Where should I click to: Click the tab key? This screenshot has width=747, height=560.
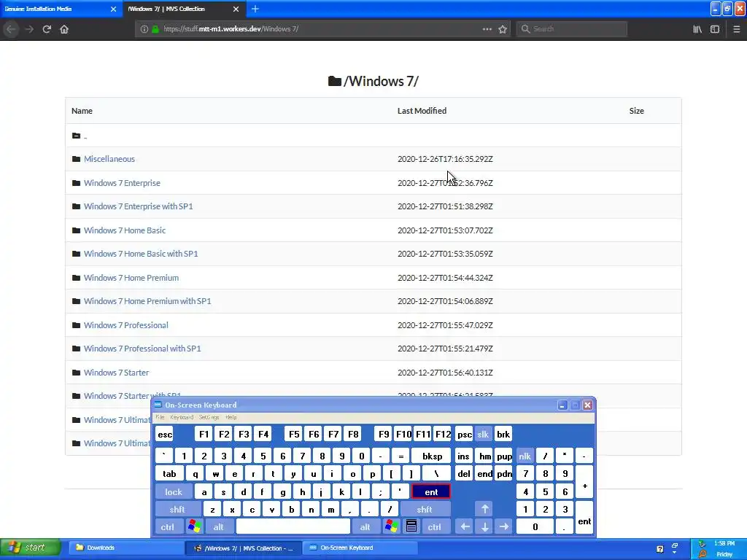pyautogui.click(x=169, y=474)
